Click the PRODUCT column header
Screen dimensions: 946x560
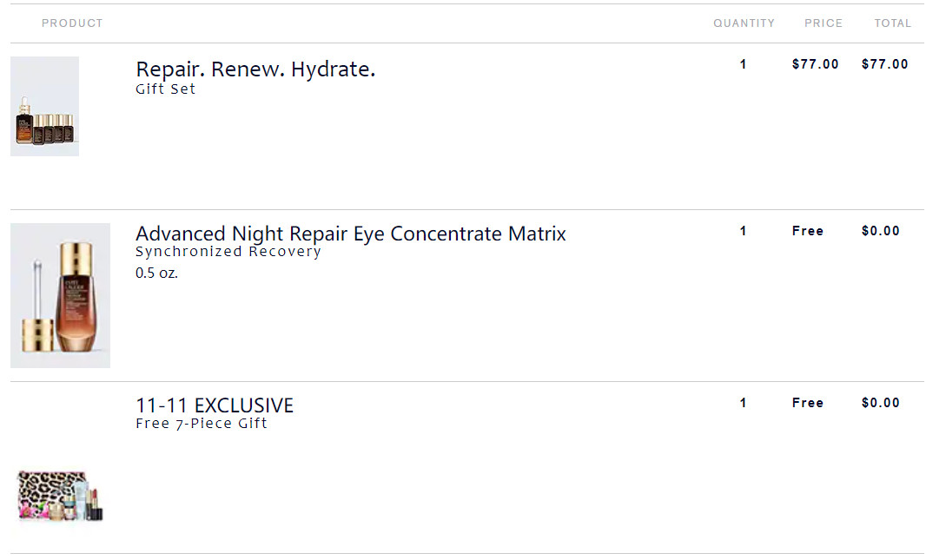tap(72, 23)
